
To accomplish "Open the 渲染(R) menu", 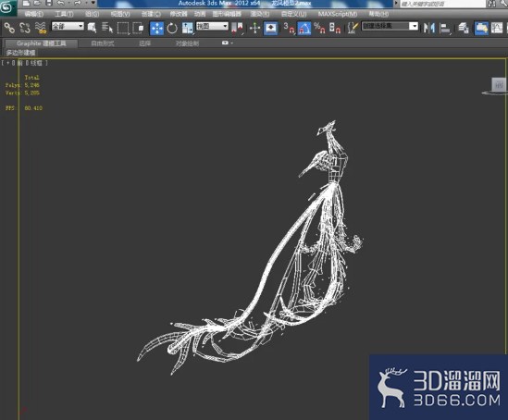I will click(x=260, y=14).
